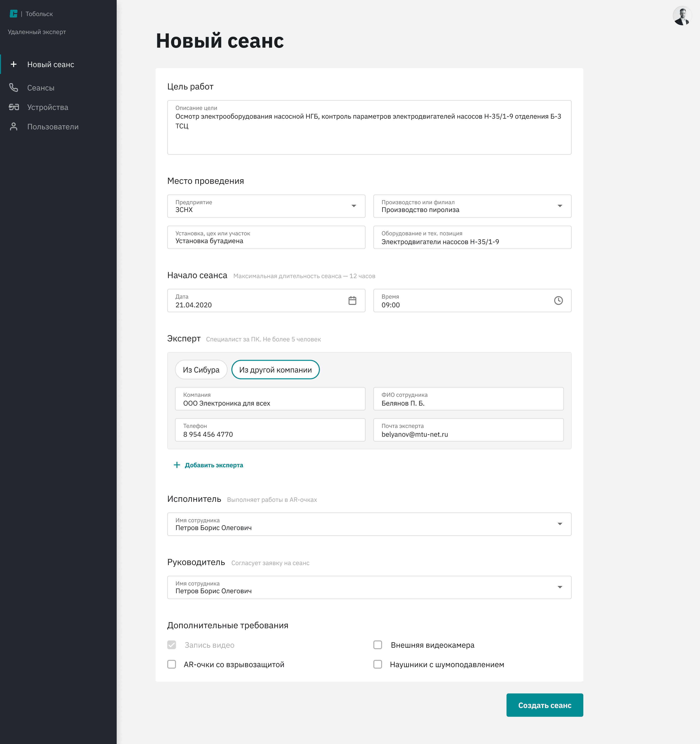This screenshot has height=744, width=700.
Task: Open the Производство или филиал dropdown
Action: click(x=472, y=206)
